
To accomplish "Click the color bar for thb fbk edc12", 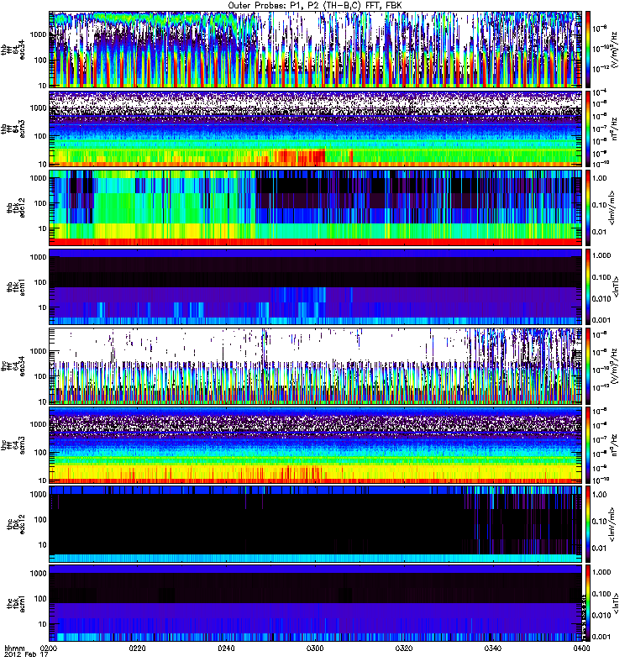I will (590, 207).
